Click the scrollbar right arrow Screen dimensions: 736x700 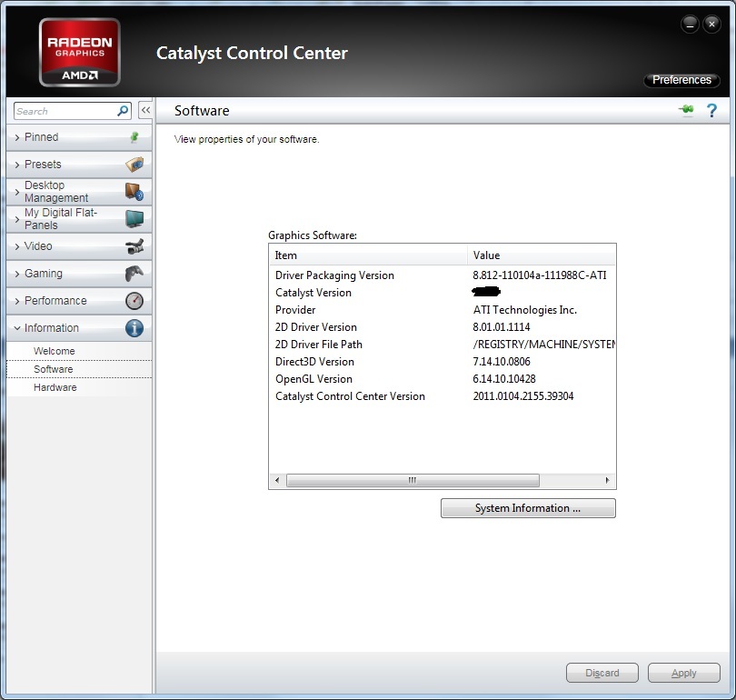[x=607, y=480]
